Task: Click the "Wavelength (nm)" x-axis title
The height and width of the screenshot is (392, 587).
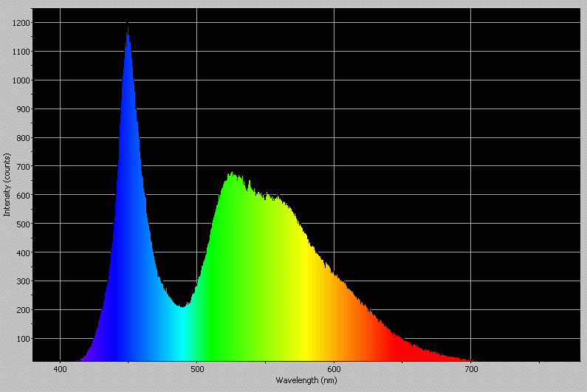Action: (x=306, y=380)
